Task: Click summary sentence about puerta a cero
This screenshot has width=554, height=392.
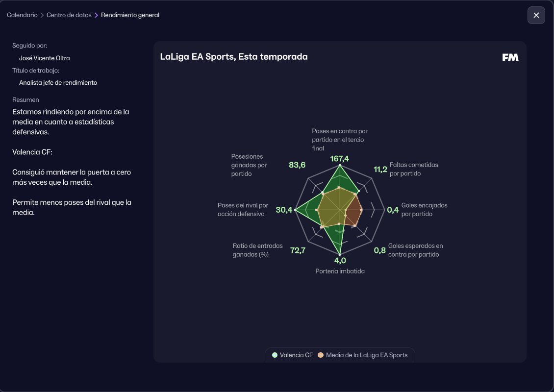Action: coord(72,177)
